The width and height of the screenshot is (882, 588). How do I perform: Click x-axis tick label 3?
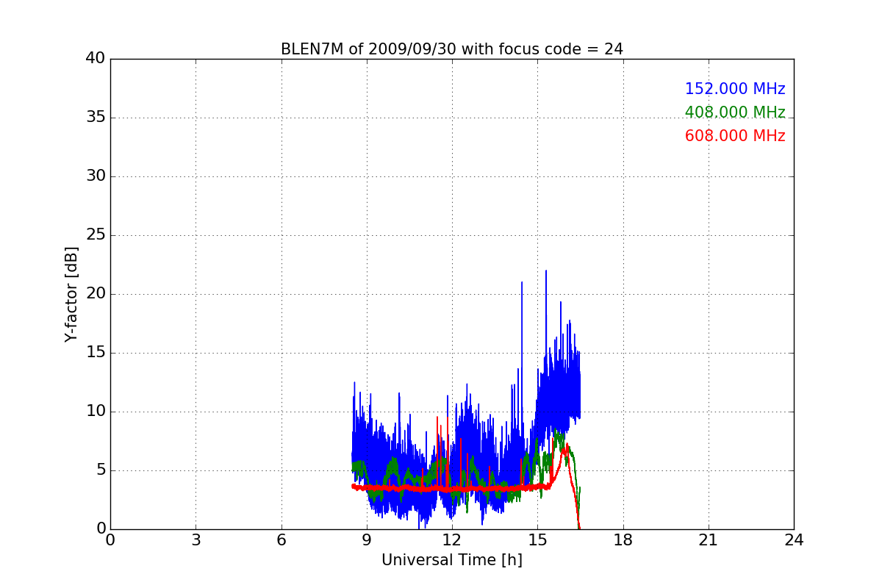pyautogui.click(x=196, y=540)
